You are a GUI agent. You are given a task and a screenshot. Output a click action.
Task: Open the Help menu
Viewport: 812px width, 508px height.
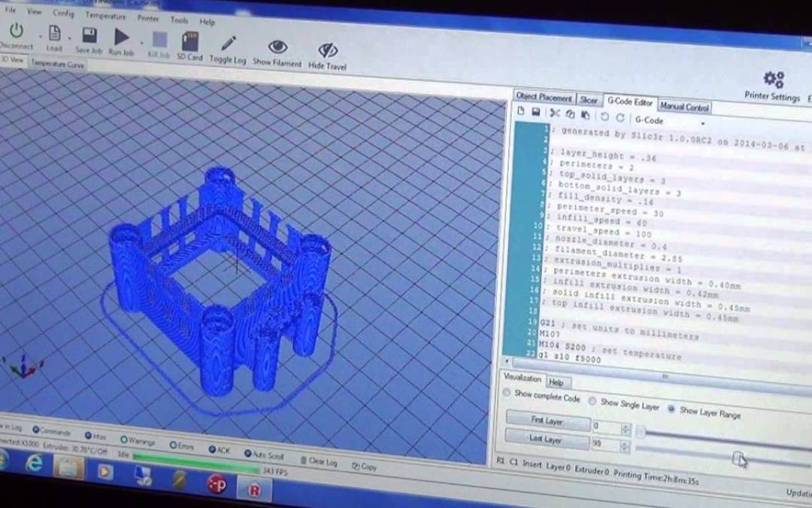[208, 22]
